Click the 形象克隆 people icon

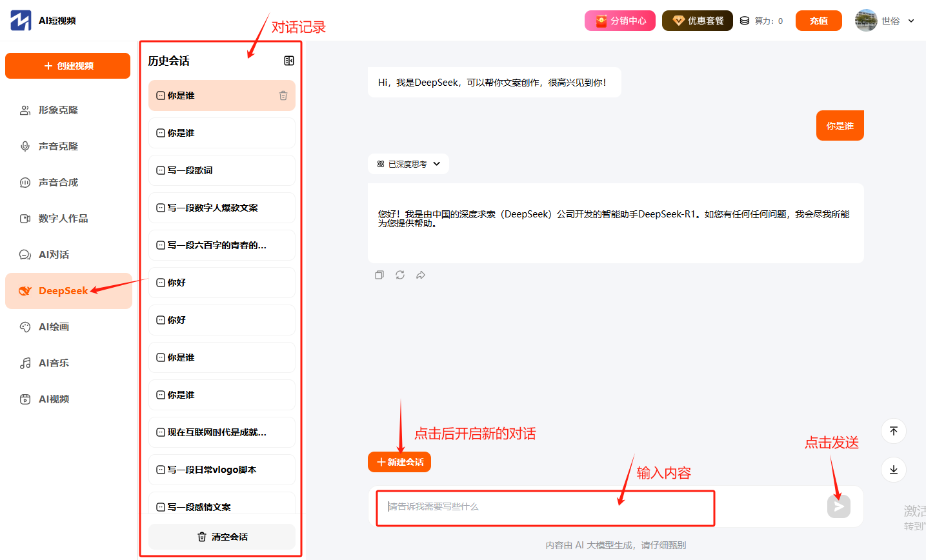tap(25, 110)
